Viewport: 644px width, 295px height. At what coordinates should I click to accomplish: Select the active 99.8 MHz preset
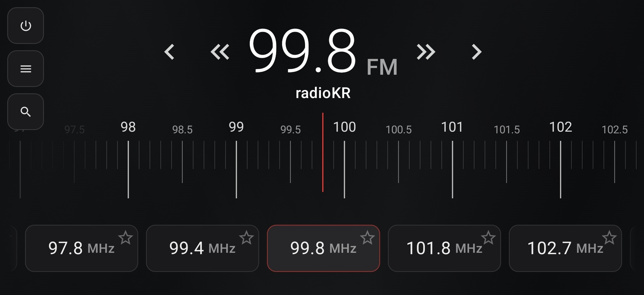pos(323,248)
